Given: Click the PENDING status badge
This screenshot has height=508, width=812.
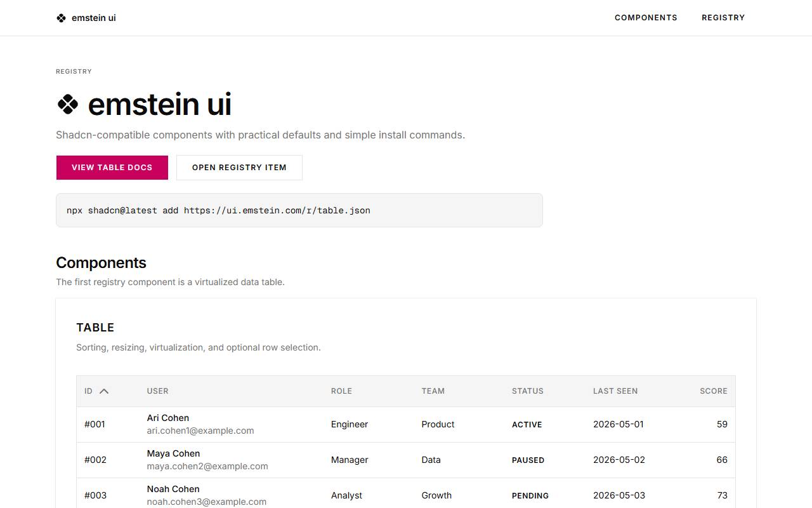Looking at the screenshot, I should click(x=530, y=496).
